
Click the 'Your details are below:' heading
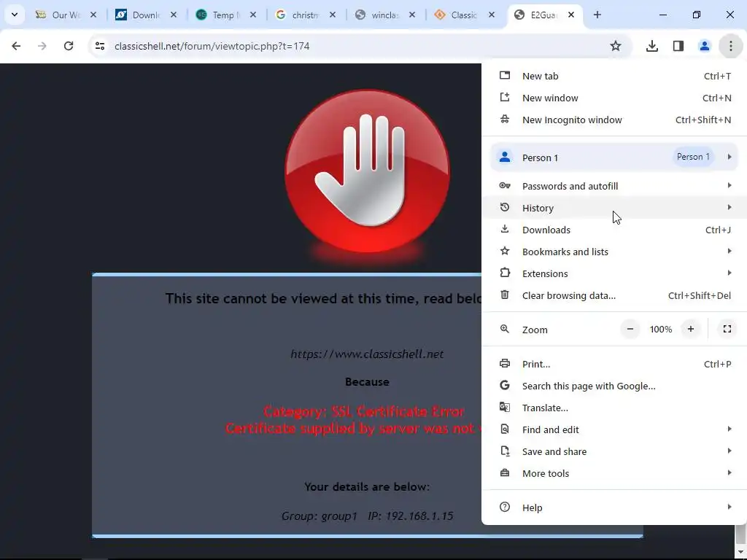(x=367, y=486)
